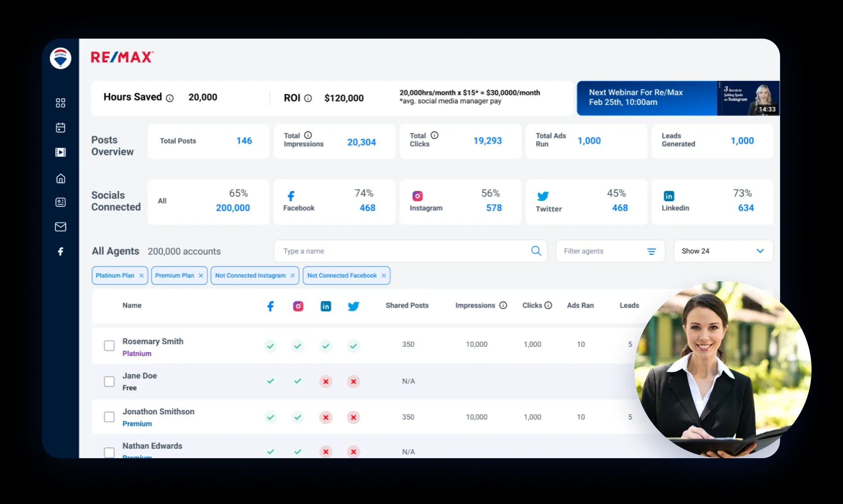Sort by the Leads column header
Image resolution: width=843 pixels, height=504 pixels.
click(x=629, y=305)
